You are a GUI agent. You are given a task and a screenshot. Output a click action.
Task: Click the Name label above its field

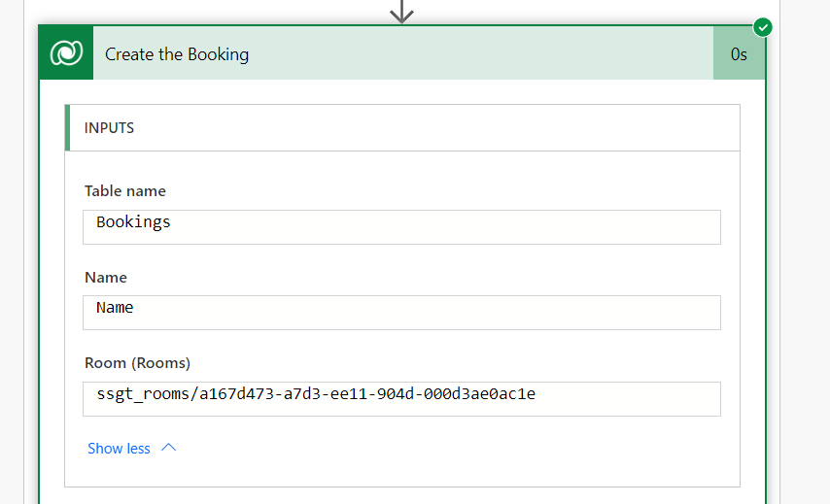click(x=106, y=277)
